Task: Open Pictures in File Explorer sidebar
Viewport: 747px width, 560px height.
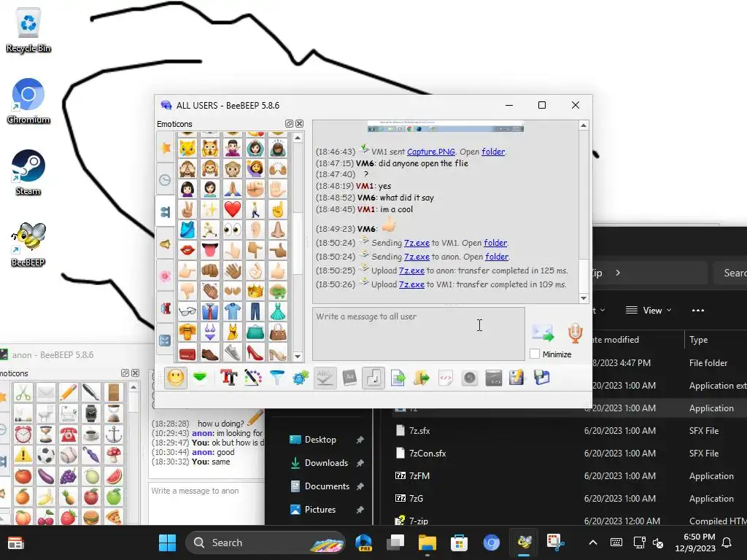Action: coord(326,510)
